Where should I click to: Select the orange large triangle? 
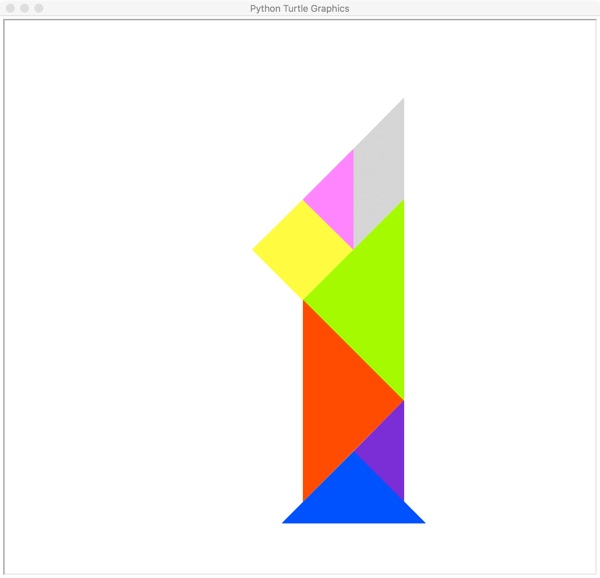(337, 401)
